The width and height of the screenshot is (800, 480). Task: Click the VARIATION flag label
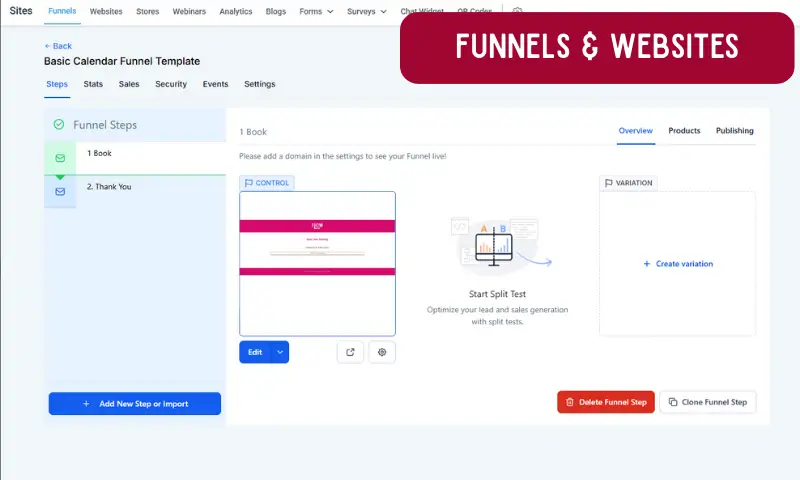tap(629, 183)
